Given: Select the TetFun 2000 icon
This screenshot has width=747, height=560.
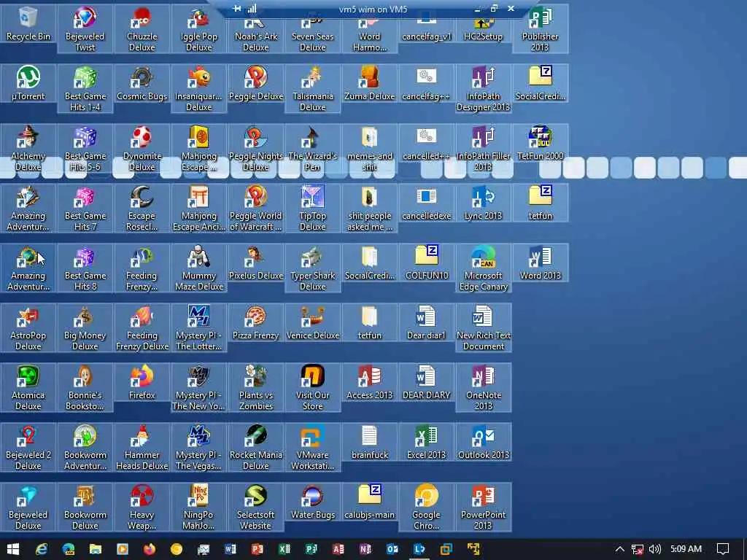Looking at the screenshot, I should click(x=541, y=143).
